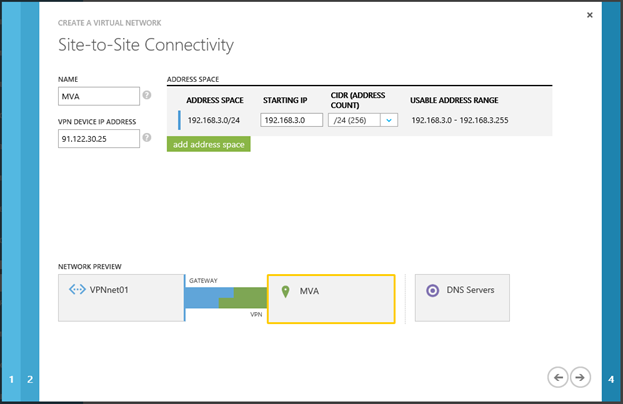Go to wizard step 4

[x=610, y=379]
